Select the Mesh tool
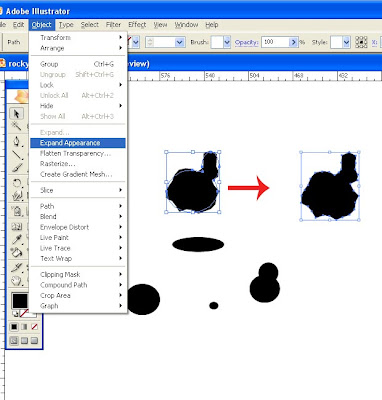The height and width of the screenshot is (400, 382). (17, 227)
